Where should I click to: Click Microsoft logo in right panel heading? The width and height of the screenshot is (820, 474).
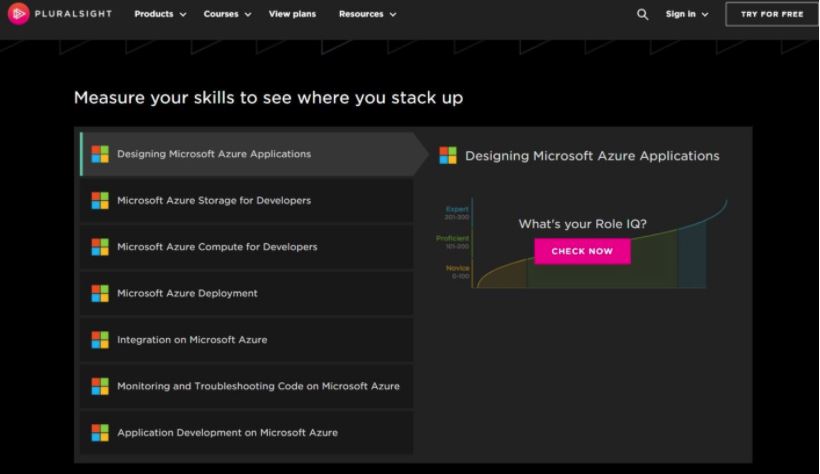point(448,156)
